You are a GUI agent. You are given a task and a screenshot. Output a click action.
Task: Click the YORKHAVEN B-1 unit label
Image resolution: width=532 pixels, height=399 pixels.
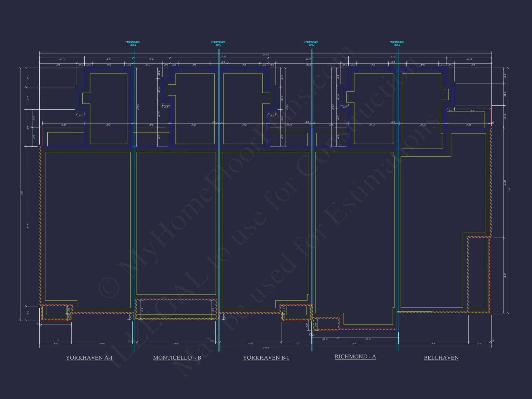(x=266, y=358)
